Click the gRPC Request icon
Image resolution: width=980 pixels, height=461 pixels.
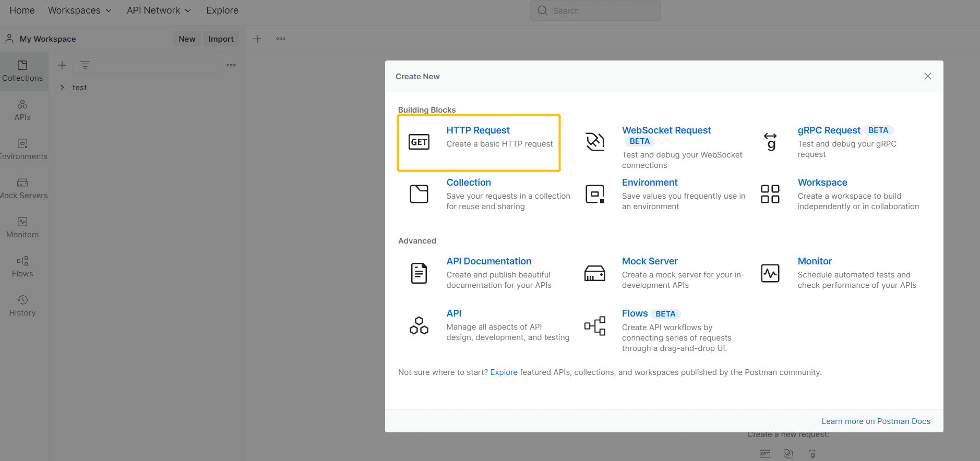(x=770, y=142)
